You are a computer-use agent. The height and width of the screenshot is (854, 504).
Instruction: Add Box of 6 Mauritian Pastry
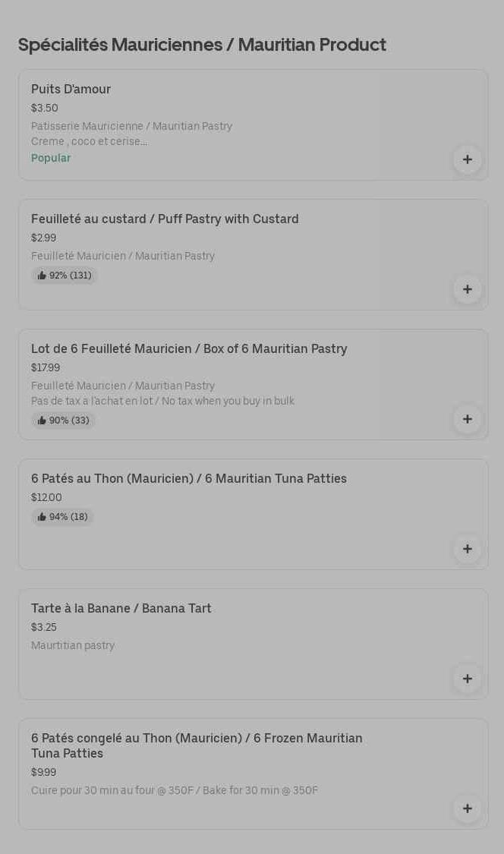point(468,419)
